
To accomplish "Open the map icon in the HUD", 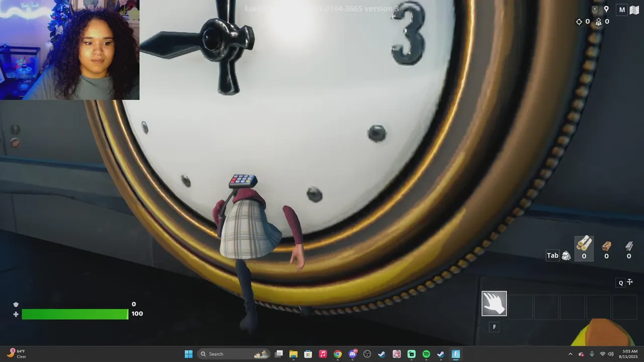I will 634,10.
